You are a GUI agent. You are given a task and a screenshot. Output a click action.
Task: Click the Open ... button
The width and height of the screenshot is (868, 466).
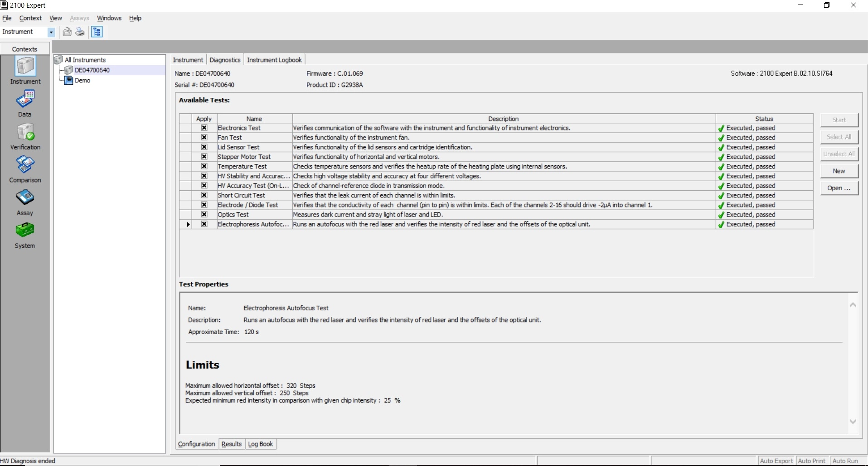point(839,188)
